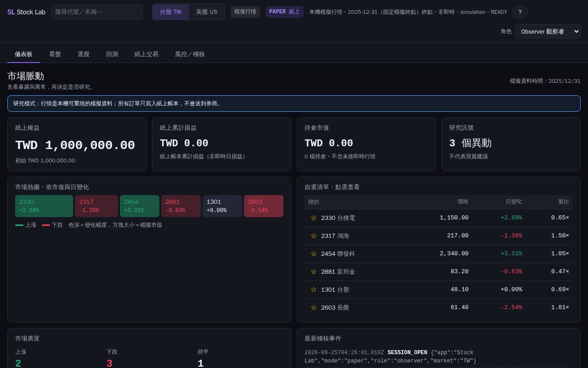Select the 紙上交易 tab
588x368 pixels.
click(x=147, y=54)
